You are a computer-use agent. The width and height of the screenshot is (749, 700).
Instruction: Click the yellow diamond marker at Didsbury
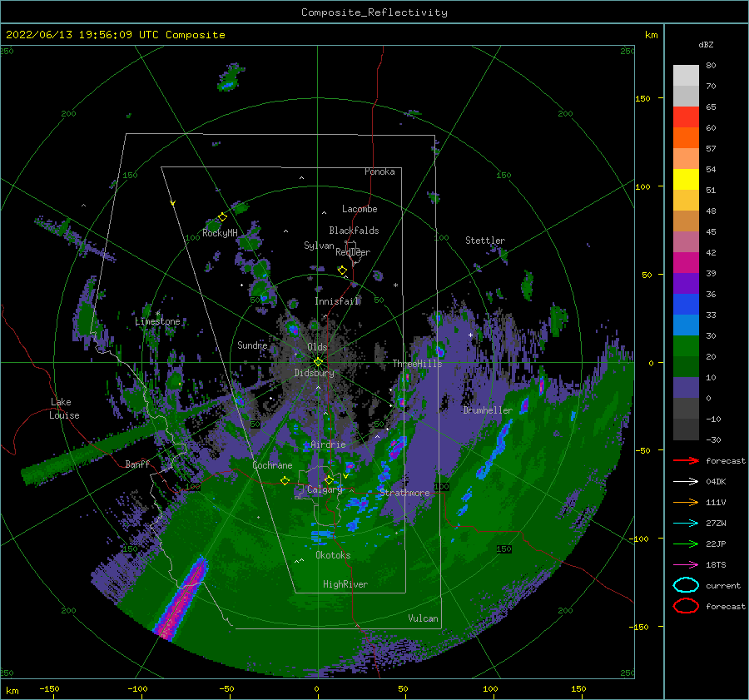click(x=318, y=362)
